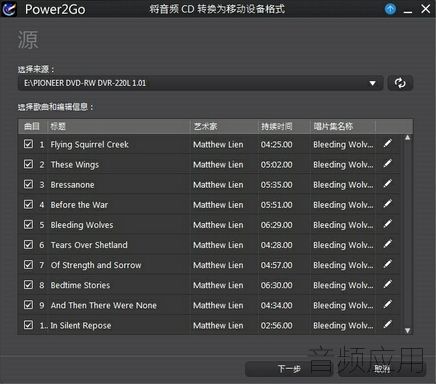Click the duration 05:35.00
Image resolution: width=436 pixels, height=384 pixels.
276,185
